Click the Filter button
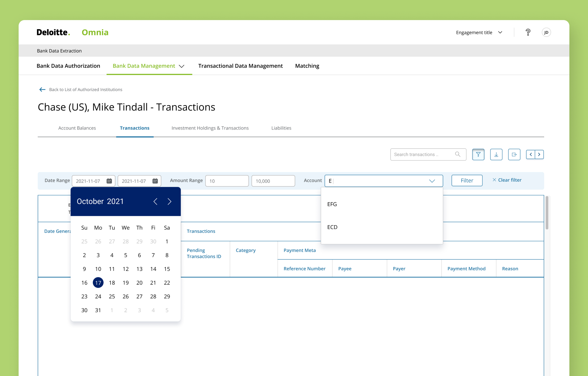The height and width of the screenshot is (376, 588). tap(467, 180)
